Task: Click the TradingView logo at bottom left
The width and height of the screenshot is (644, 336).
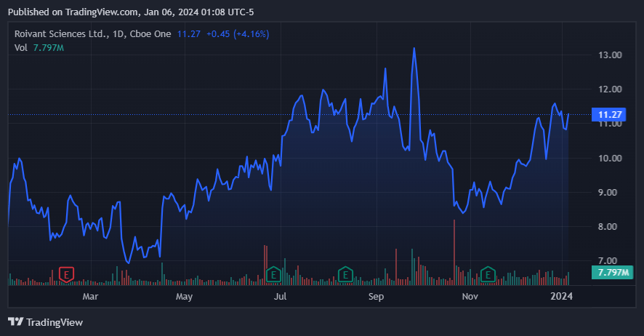Action: (45, 322)
